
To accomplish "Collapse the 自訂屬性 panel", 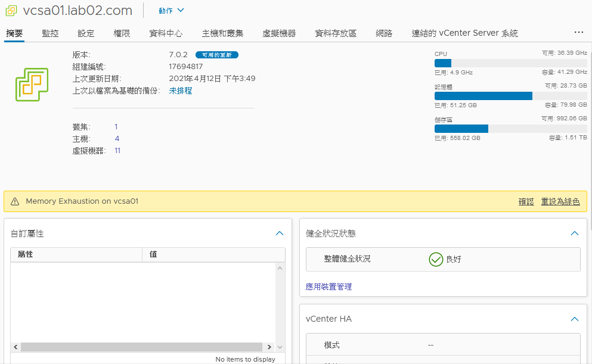I will pyautogui.click(x=280, y=233).
